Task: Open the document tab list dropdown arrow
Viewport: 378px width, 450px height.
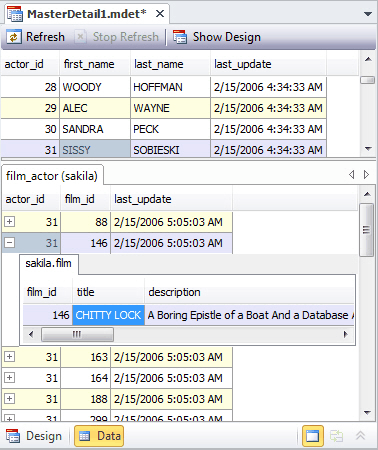Action: point(368,14)
